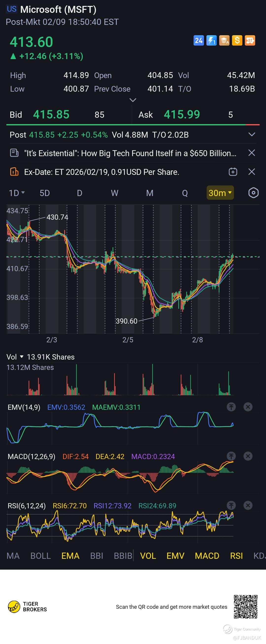Switch to D daily chart

80,193
